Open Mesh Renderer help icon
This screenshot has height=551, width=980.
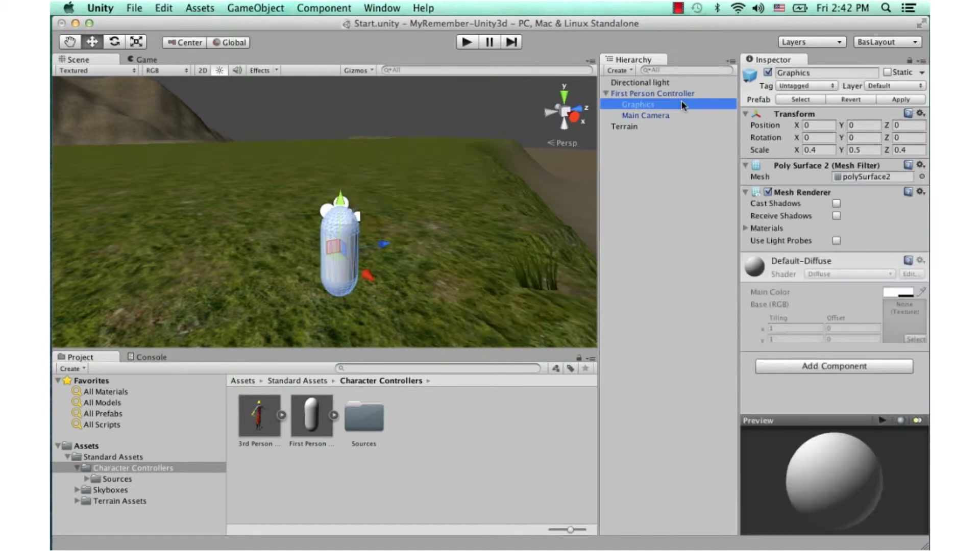click(x=908, y=192)
